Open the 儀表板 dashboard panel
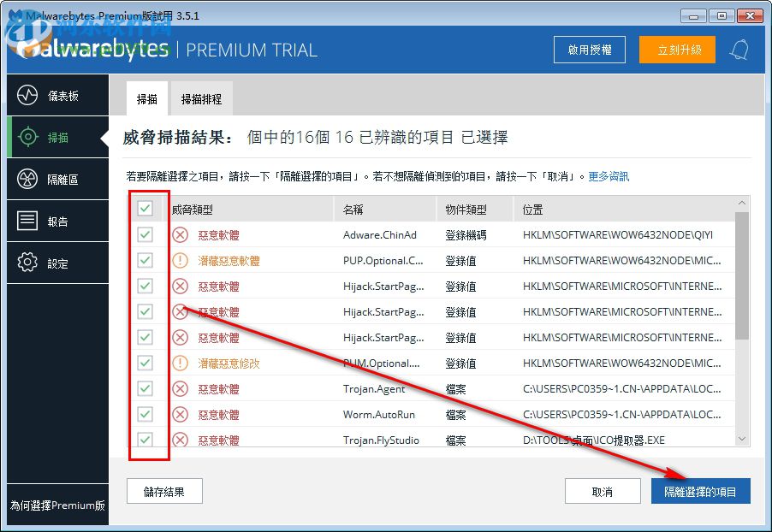This screenshot has height=532, width=772. [x=57, y=94]
